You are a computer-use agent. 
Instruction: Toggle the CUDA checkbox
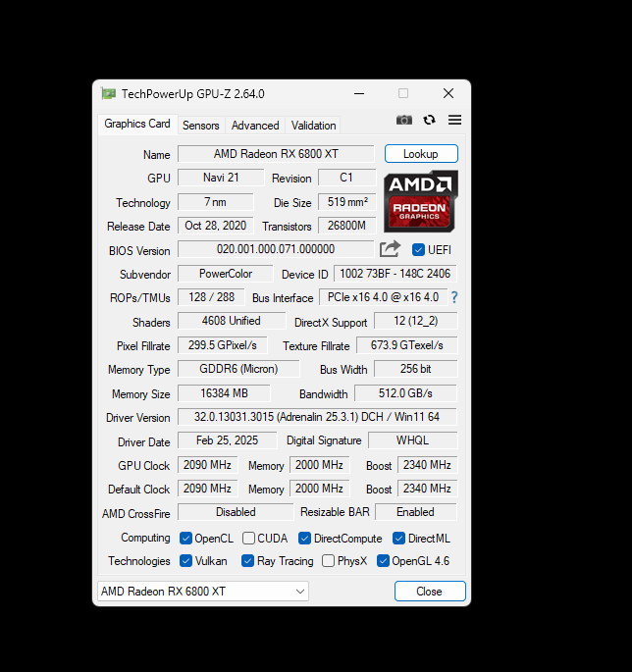(x=248, y=539)
